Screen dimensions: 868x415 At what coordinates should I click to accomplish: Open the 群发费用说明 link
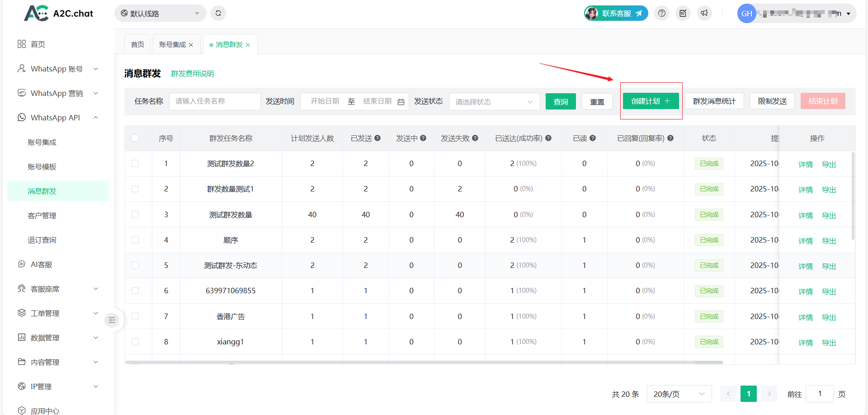tap(192, 73)
